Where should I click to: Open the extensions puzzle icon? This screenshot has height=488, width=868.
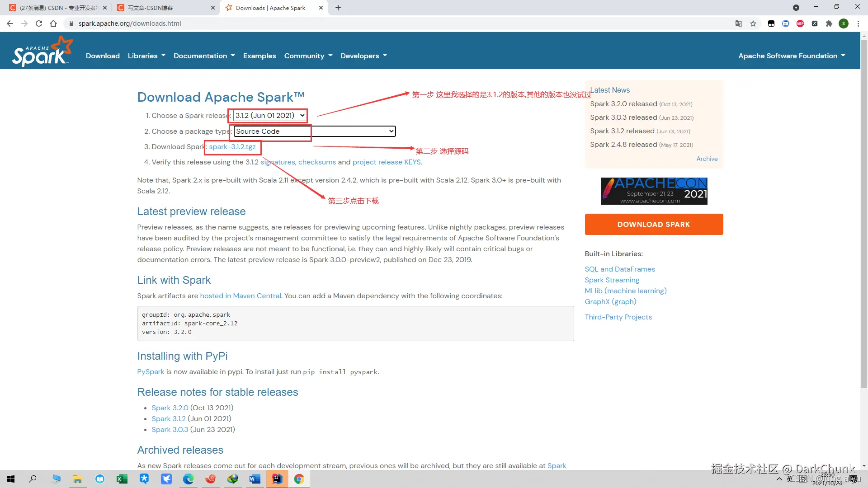[x=829, y=23]
